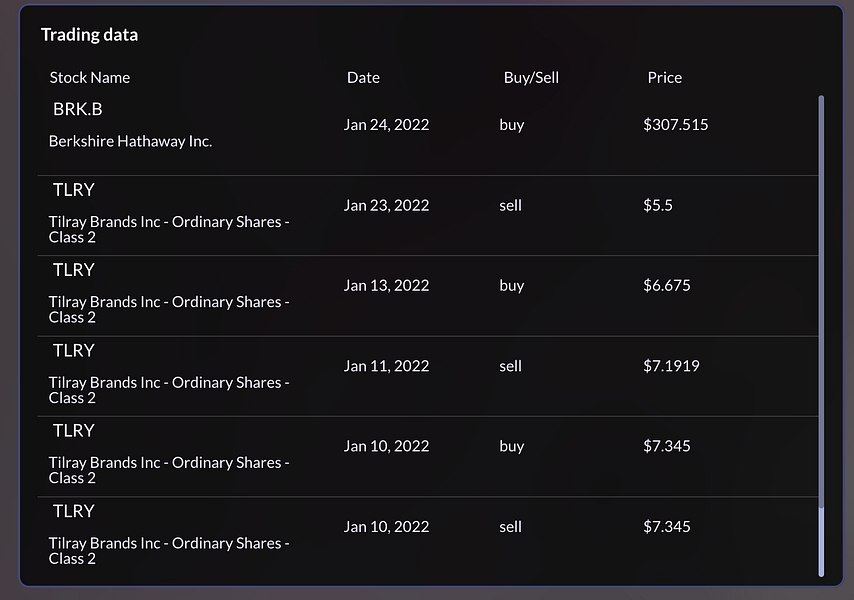The image size is (854, 600).
Task: Click the BRK.B ticker symbol
Action: pyautogui.click(x=78, y=109)
